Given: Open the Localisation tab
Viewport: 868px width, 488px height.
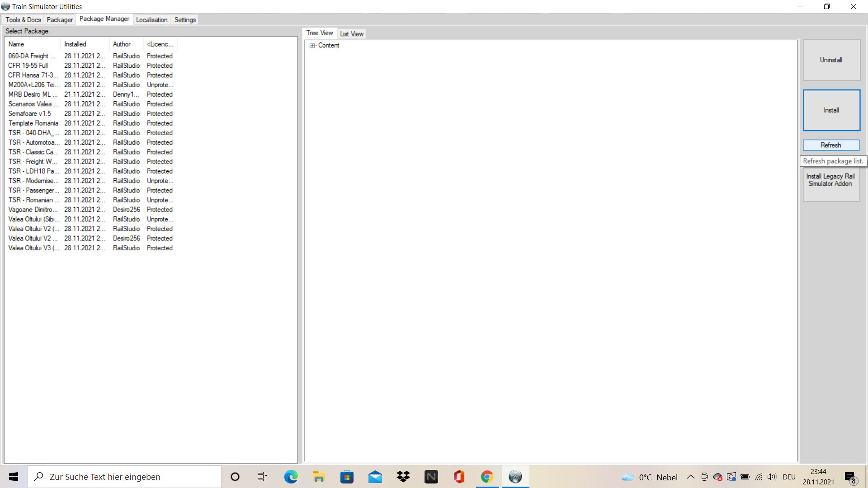Looking at the screenshot, I should click(152, 20).
